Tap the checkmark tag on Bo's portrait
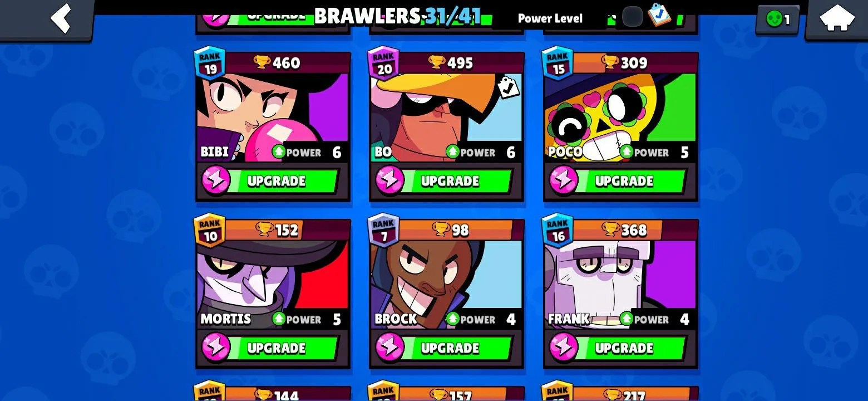Image resolution: width=868 pixels, height=401 pixels. point(508,87)
